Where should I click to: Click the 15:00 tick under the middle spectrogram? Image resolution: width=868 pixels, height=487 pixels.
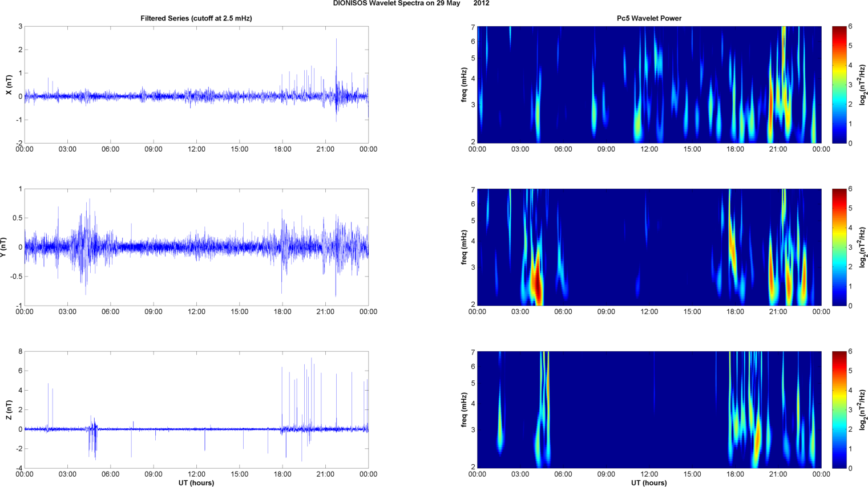(692, 312)
